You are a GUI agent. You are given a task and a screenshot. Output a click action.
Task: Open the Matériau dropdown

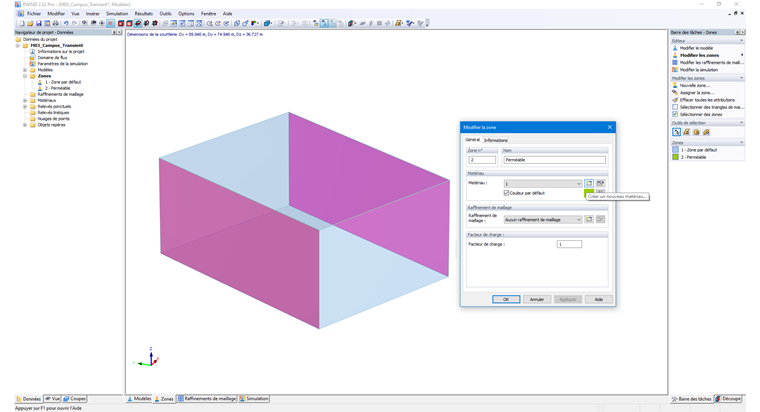pos(542,184)
